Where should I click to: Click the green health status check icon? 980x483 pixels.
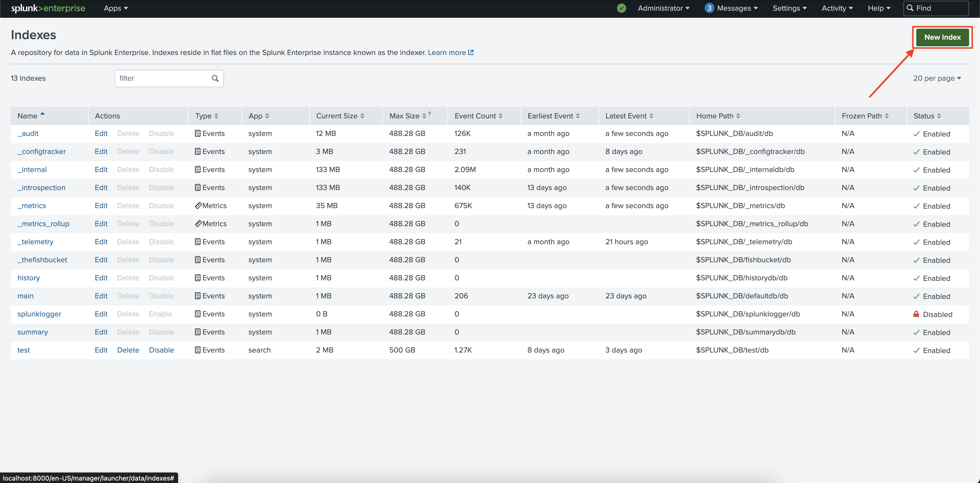click(621, 8)
